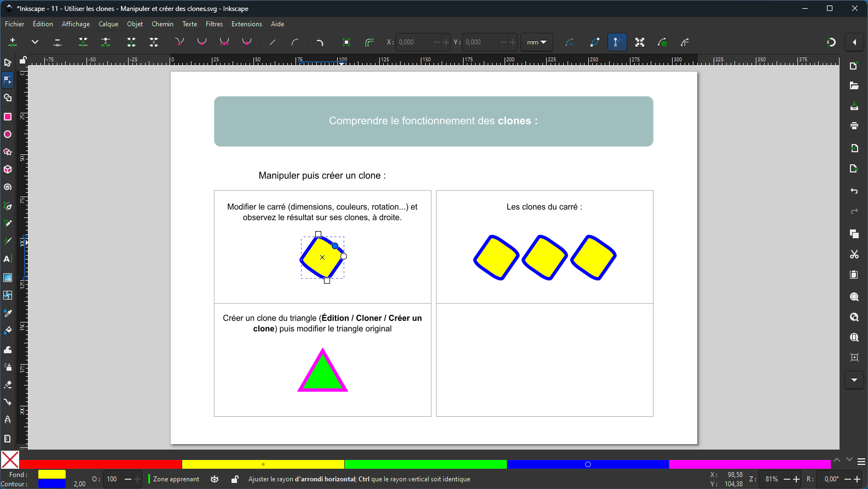868x489 pixels.
Task: Toggle show path outline
Action: [x=595, y=42]
